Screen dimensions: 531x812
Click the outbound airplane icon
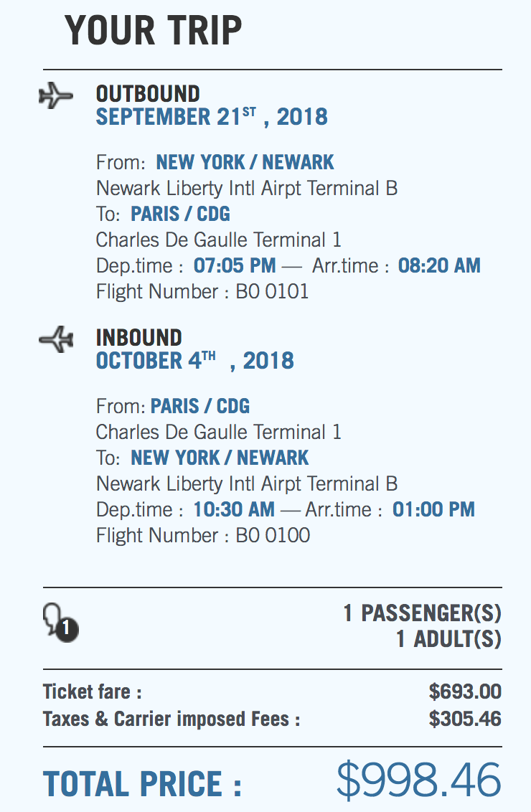tap(56, 95)
